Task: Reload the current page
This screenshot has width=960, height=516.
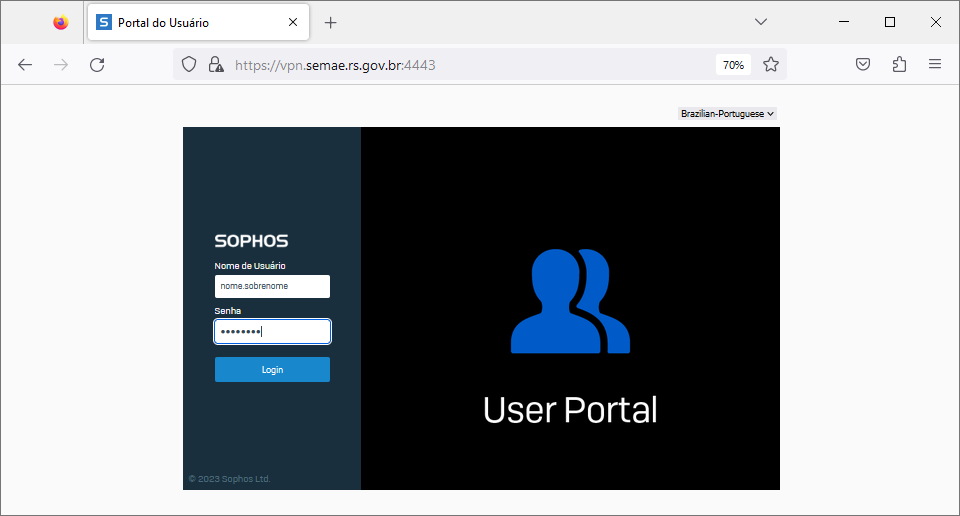Action: point(97,65)
